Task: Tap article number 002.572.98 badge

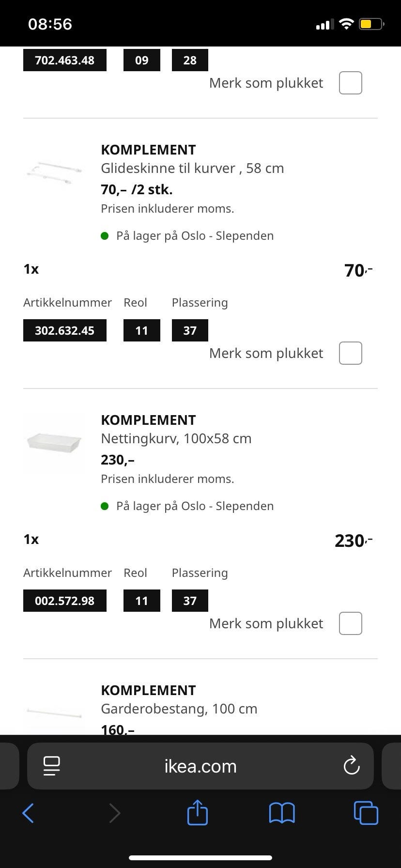Action: click(x=65, y=601)
